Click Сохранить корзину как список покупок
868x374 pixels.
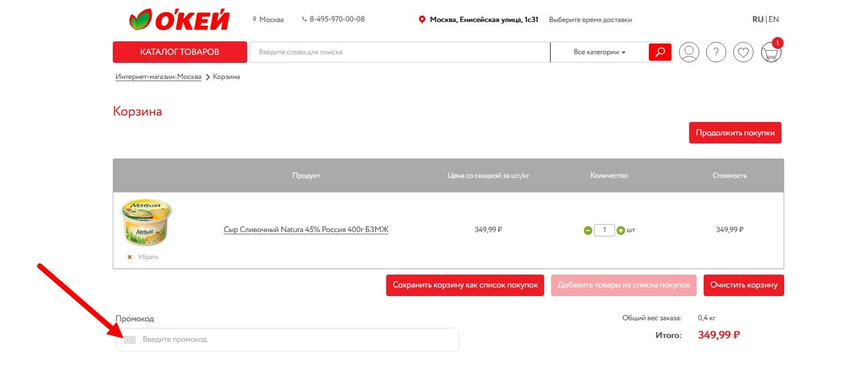[x=465, y=285]
